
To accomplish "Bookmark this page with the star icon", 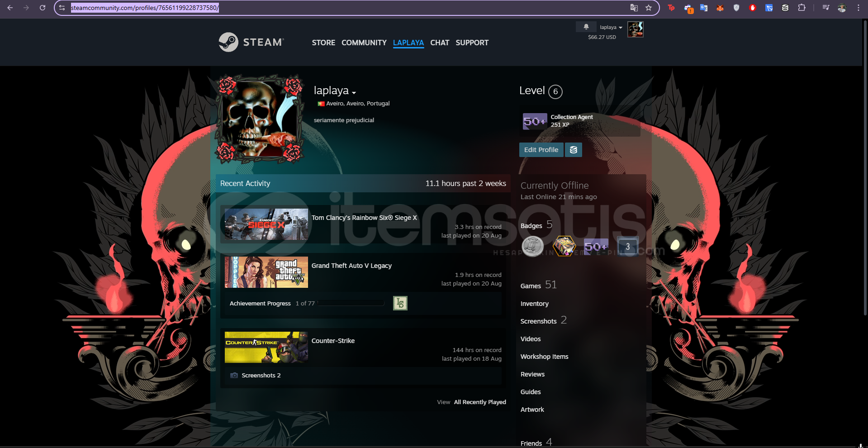I will tap(649, 8).
